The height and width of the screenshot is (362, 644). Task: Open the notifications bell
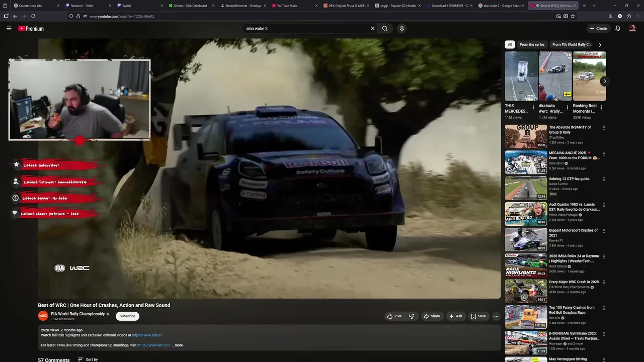pos(618,29)
